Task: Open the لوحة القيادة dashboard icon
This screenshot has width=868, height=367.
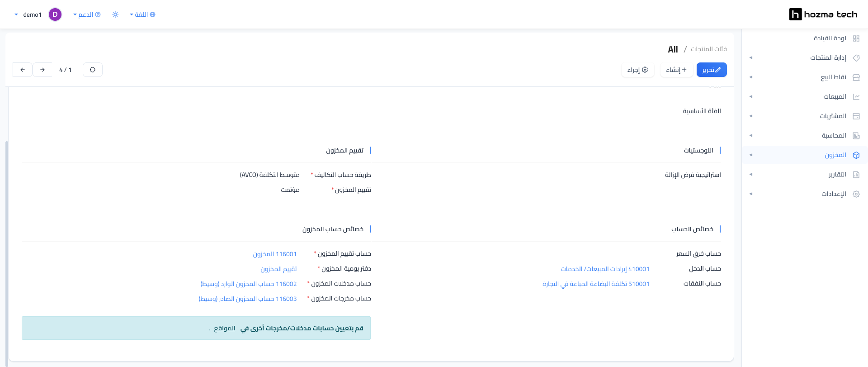Action: pyautogui.click(x=856, y=38)
